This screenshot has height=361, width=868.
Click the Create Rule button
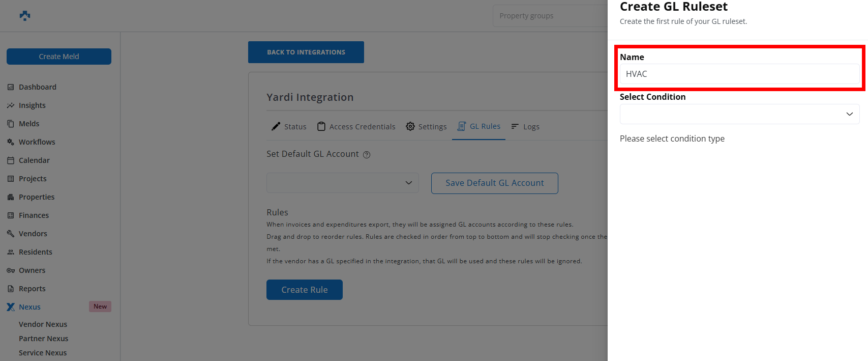click(x=304, y=290)
